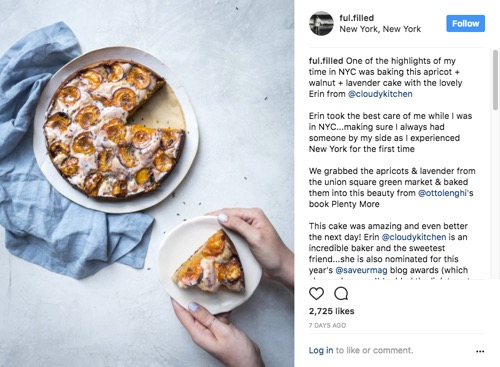500x367 pixels.
Task: Click the Log in link
Action: 321,350
